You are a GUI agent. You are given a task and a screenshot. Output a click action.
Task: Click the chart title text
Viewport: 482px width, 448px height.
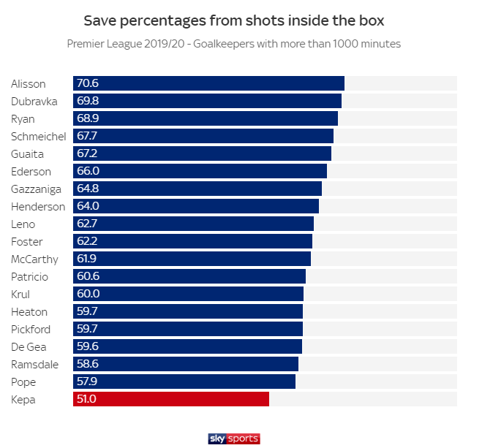click(233, 20)
